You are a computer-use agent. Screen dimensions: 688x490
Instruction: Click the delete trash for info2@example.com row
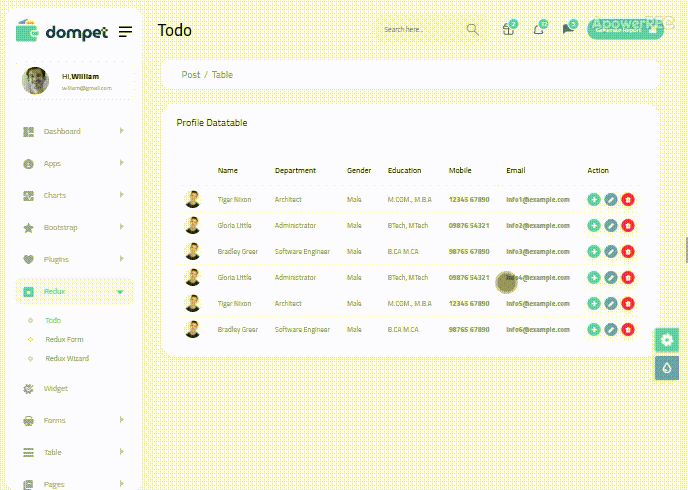[628, 225]
